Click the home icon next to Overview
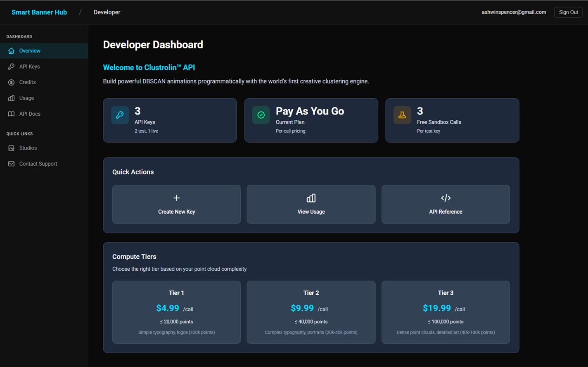The width and height of the screenshot is (588, 367). [11, 51]
